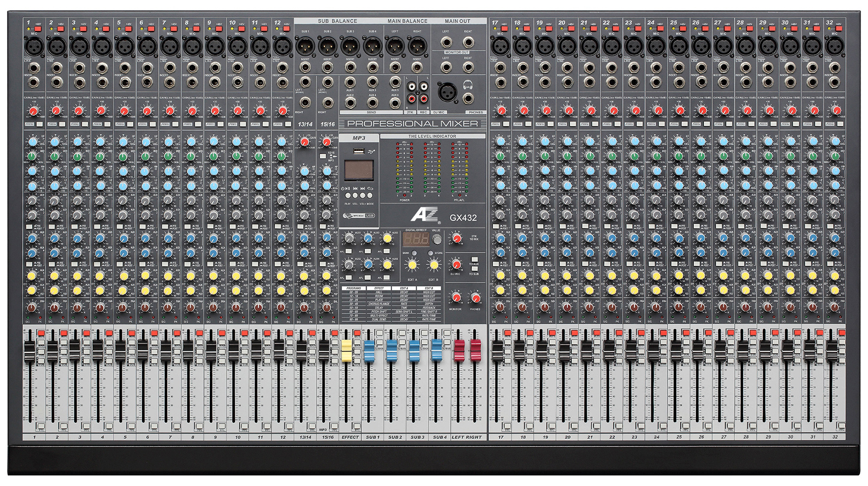Click channel 1 brown PAN knob
Screen dimensions: 868x486
[32, 308]
